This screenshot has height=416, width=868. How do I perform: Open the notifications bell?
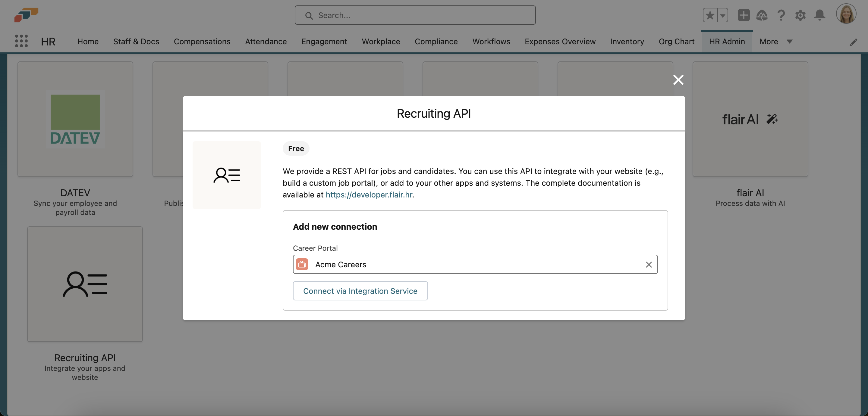coord(819,15)
